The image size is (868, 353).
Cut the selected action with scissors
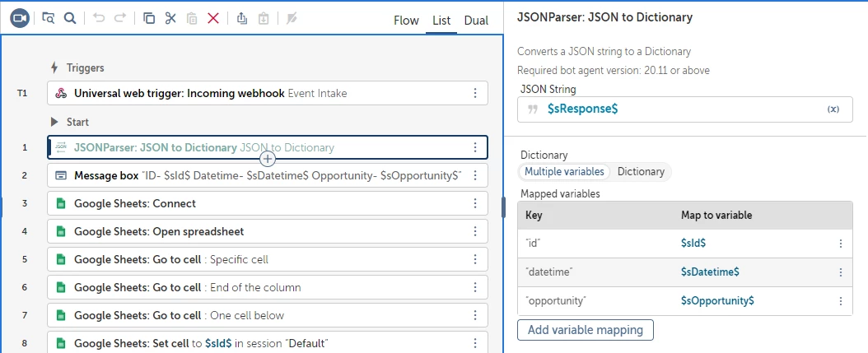170,18
